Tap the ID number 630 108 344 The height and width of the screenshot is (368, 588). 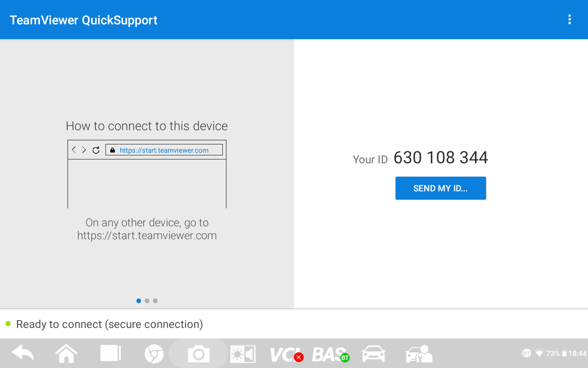point(441,158)
